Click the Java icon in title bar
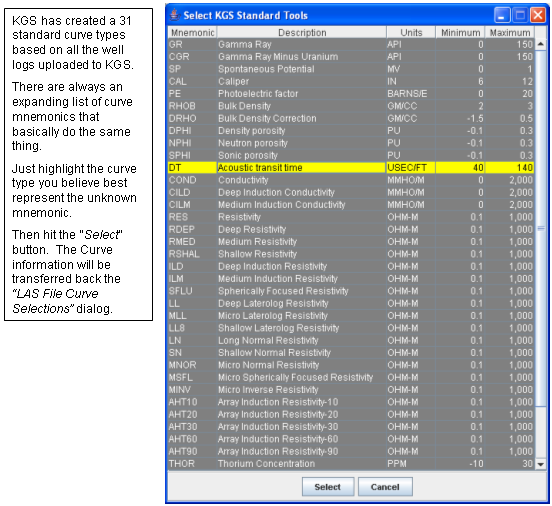The height and width of the screenshot is (506, 552). pyautogui.click(x=174, y=15)
